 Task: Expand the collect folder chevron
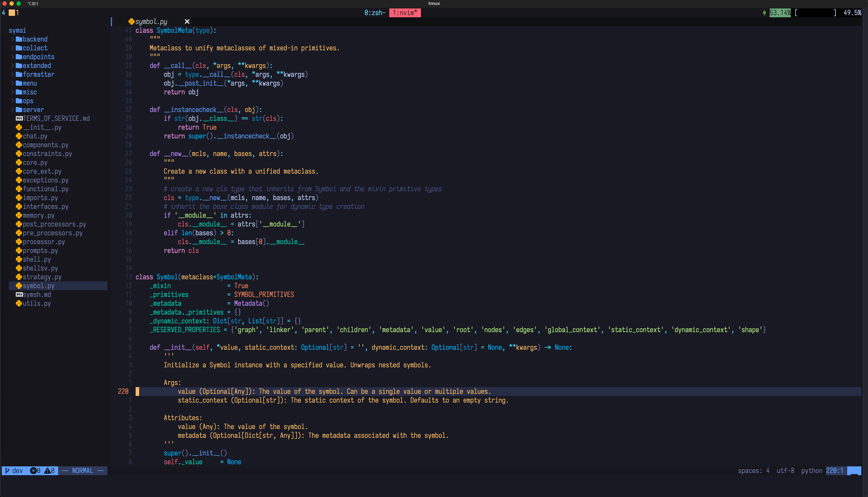[13, 48]
